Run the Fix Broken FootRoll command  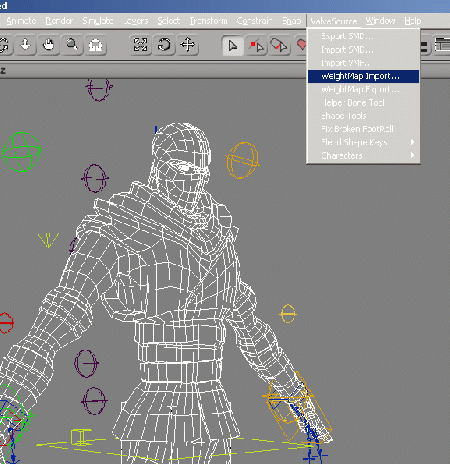(363, 129)
